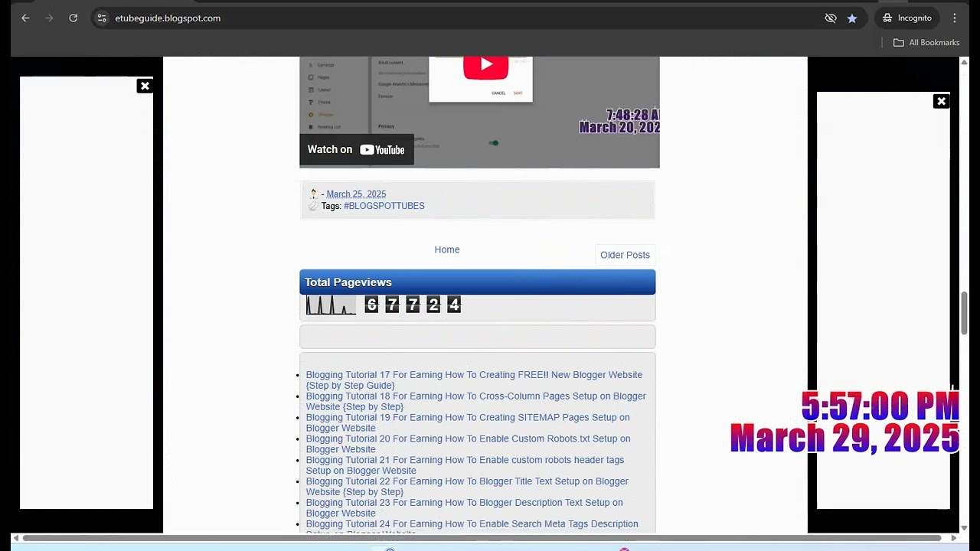Image resolution: width=980 pixels, height=551 pixels.
Task: Open the #BLOGSPOTTUBES tag link
Action: coord(384,206)
